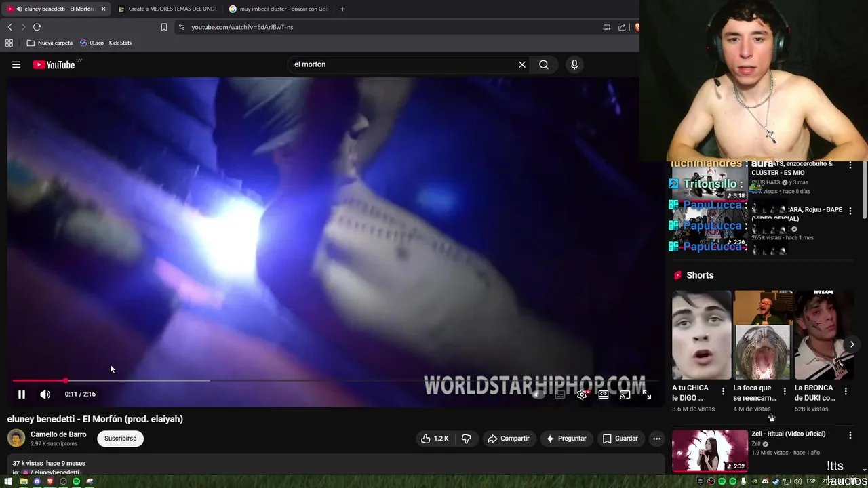Screen dimensions: 868x488
Task: Open more actions under the video
Action: pyautogui.click(x=656, y=439)
